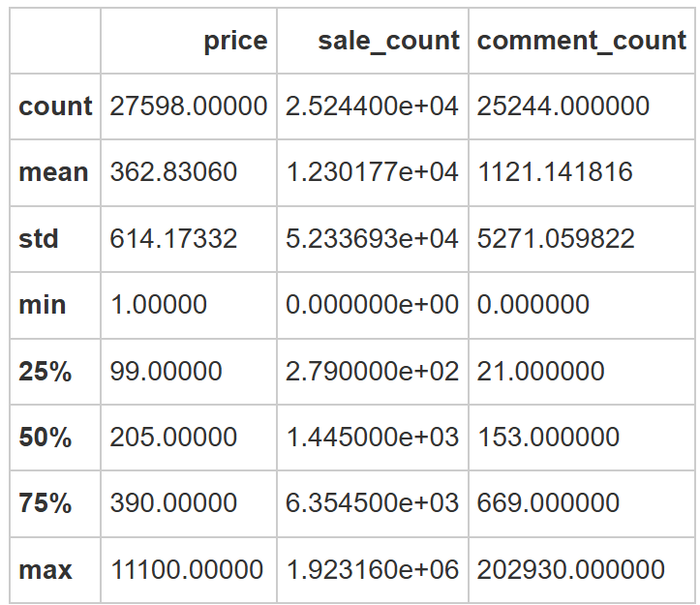Click the std row label
The width and height of the screenshot is (700, 605).
(x=39, y=238)
